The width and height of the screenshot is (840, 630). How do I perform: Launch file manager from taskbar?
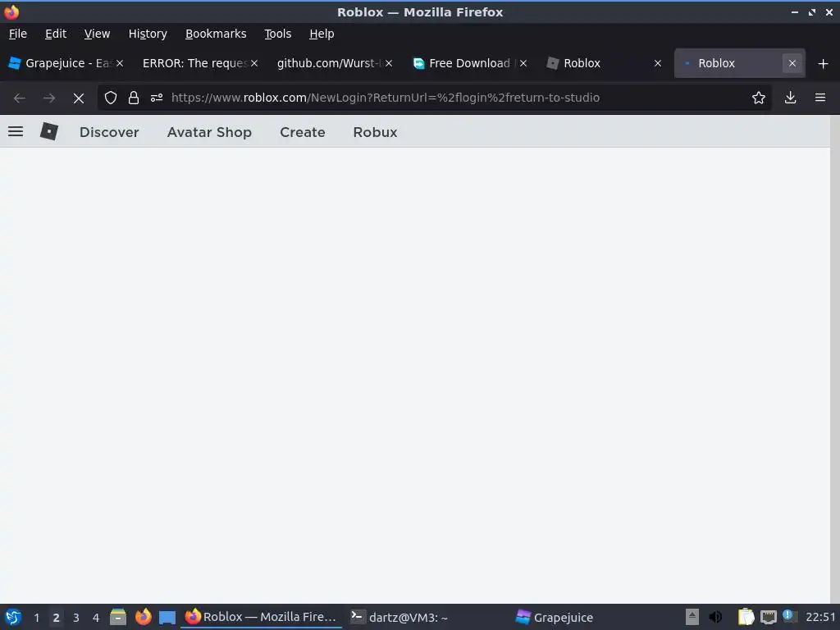(118, 617)
